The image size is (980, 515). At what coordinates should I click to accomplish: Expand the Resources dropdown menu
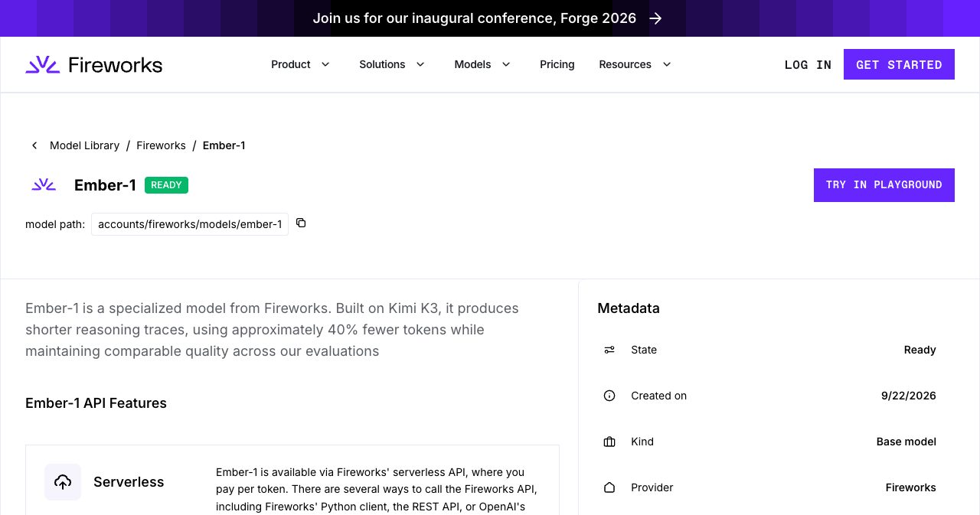(635, 64)
